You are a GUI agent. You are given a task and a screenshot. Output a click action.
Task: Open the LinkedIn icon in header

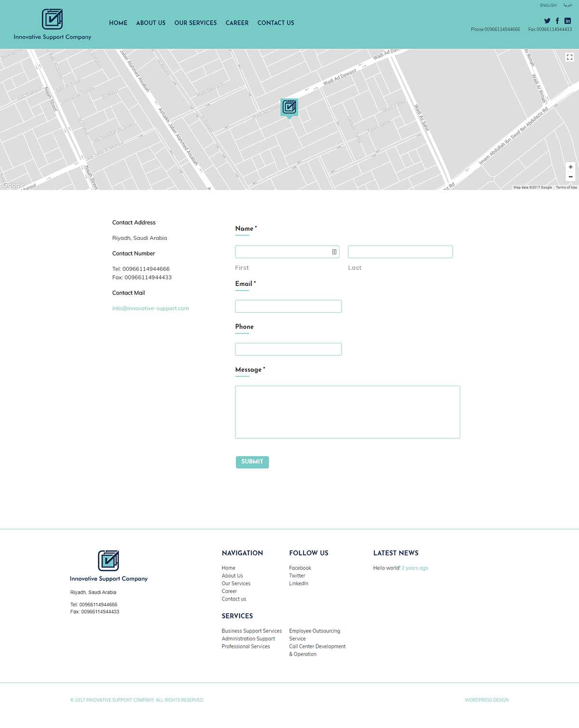point(567,21)
